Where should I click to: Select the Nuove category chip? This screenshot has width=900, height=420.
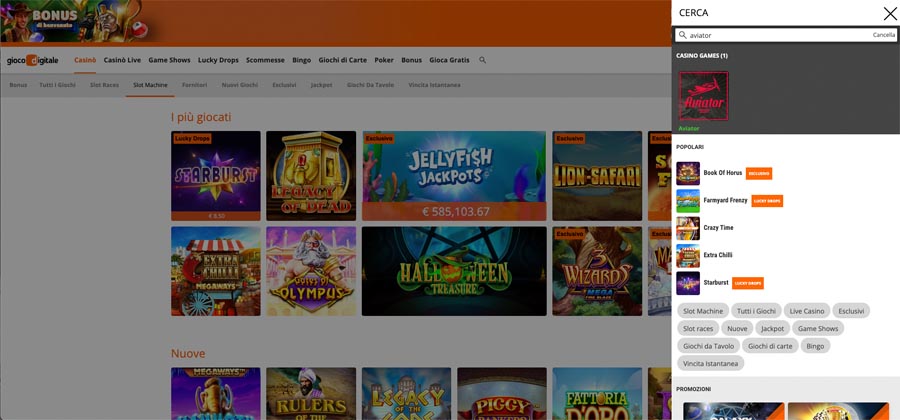pyautogui.click(x=738, y=329)
